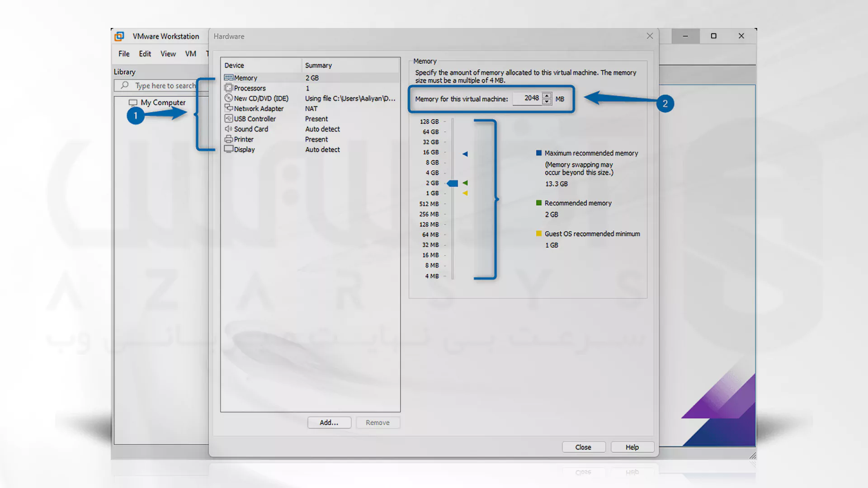The width and height of the screenshot is (868, 488).
Task: Click the USB Controller icon
Action: coord(229,118)
